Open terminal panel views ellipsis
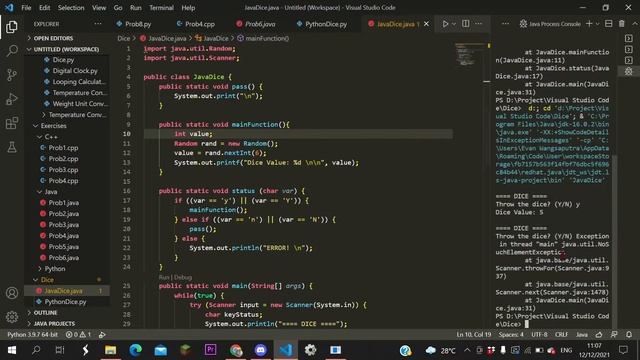The width and height of the screenshot is (640, 360). 505,24
